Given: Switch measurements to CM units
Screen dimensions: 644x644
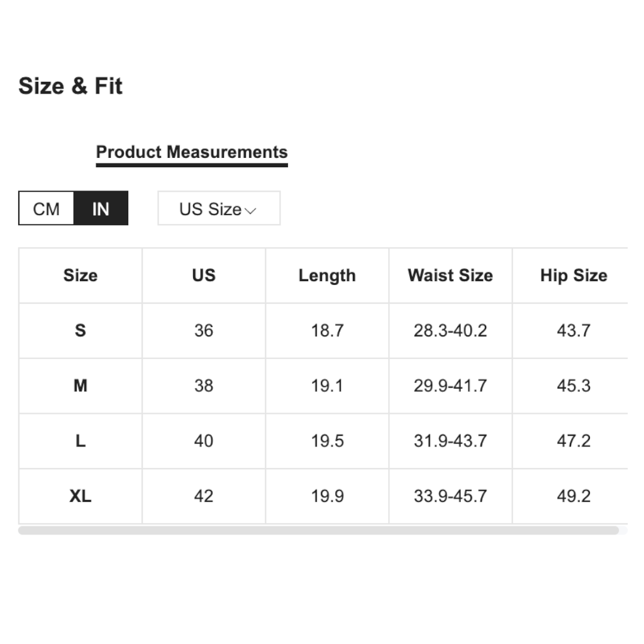Looking at the screenshot, I should tap(46, 208).
